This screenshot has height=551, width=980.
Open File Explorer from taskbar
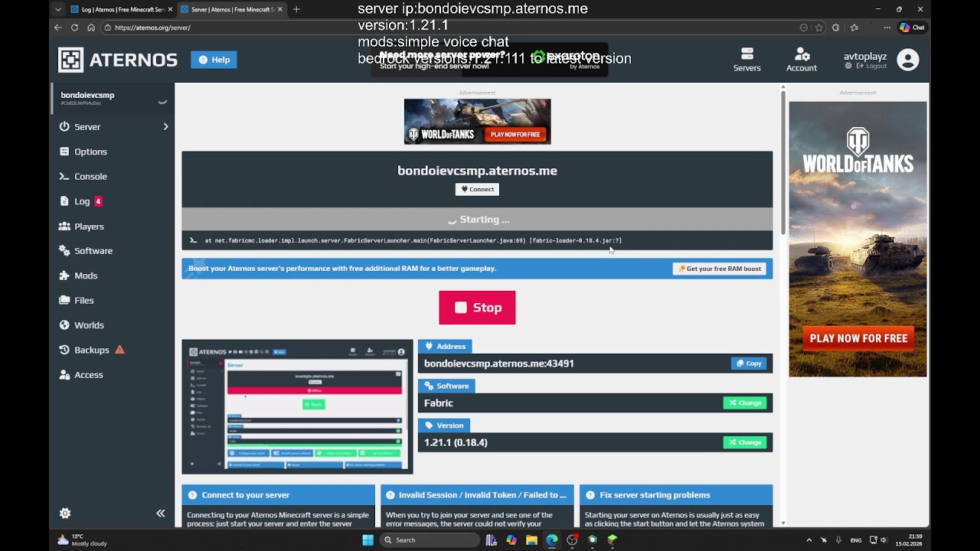[531, 540]
